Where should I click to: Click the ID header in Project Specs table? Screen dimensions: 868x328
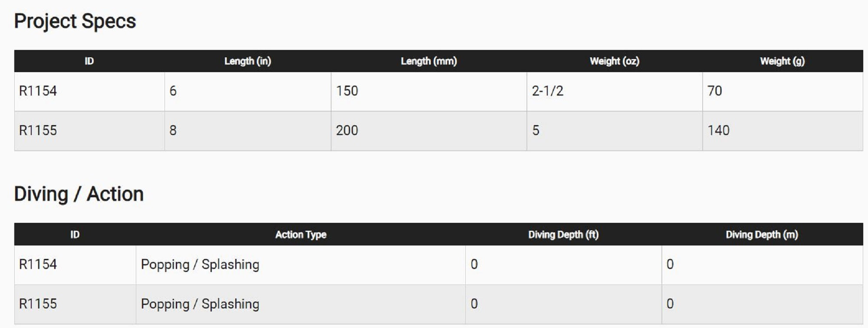tap(89, 61)
